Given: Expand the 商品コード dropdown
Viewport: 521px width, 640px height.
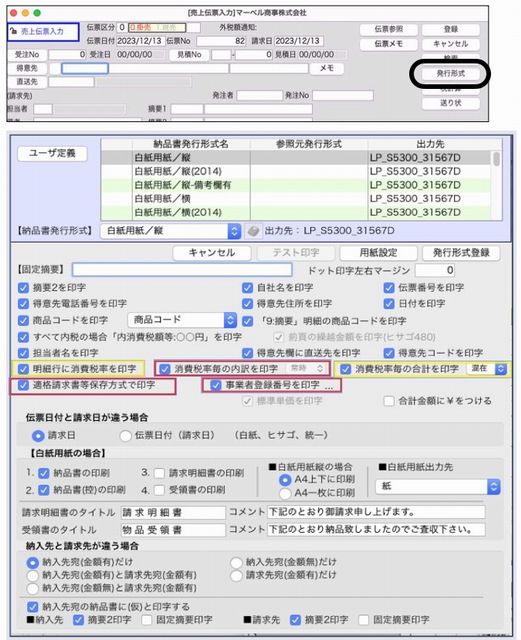Looking at the screenshot, I should coord(182,320).
